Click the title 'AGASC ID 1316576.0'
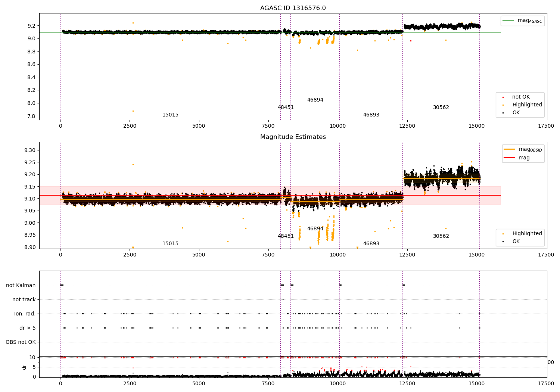 click(x=293, y=8)
